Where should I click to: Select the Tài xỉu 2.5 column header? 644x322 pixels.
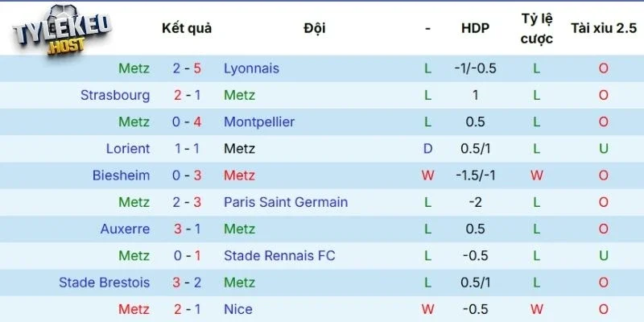point(603,28)
